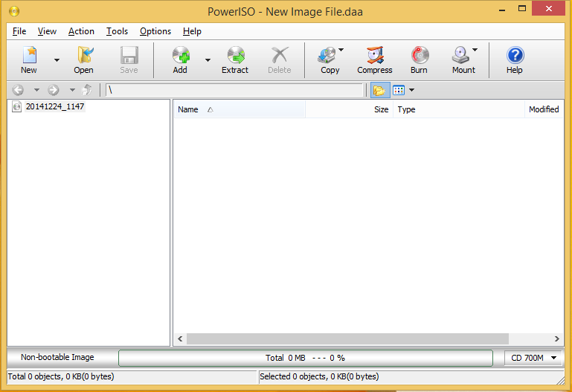The width and height of the screenshot is (572, 392).
Task: Click the Back navigation arrow
Action: (x=19, y=90)
